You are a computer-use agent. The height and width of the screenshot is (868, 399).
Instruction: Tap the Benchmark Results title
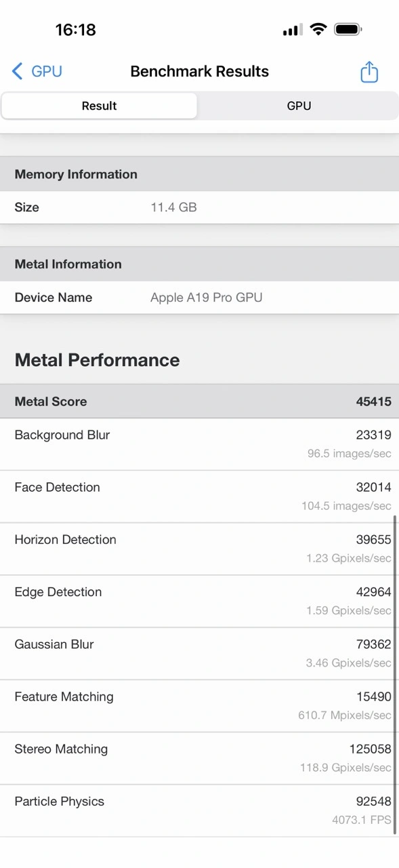click(199, 71)
